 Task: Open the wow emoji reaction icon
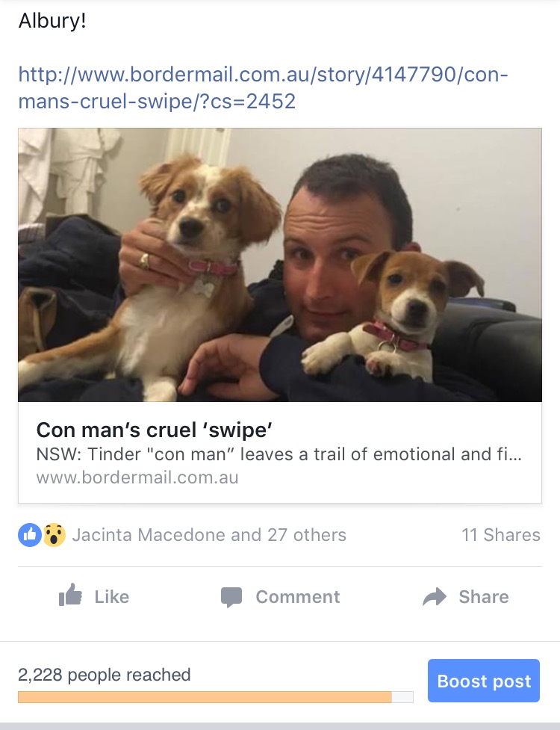(55, 535)
